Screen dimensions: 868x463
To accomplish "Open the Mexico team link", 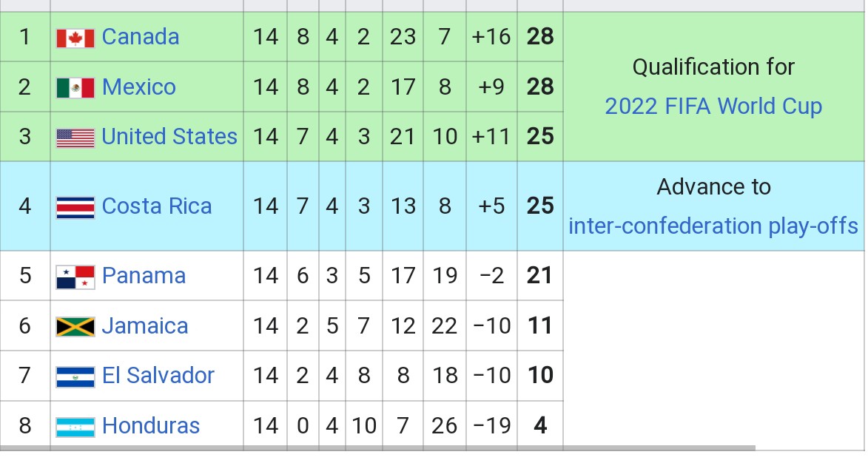I will click(139, 87).
